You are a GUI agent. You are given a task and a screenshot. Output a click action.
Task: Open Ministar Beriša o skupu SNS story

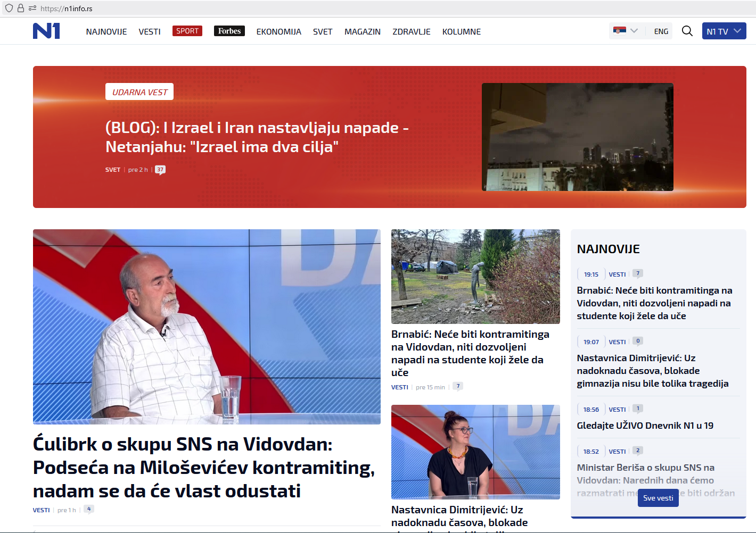tap(656, 480)
